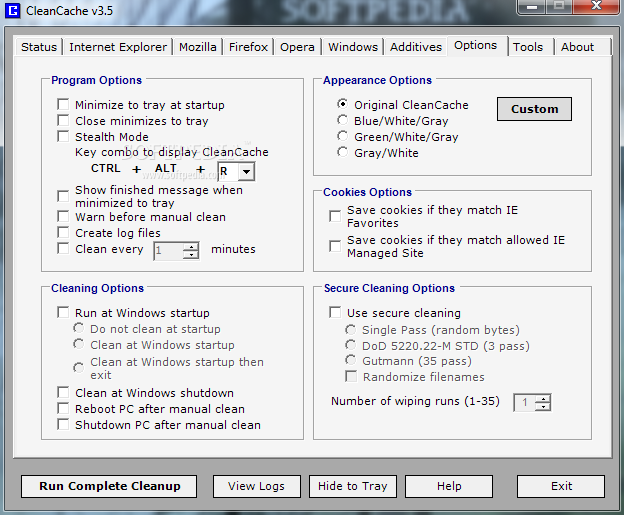624x515 pixels.
Task: Decrease the Clean every minutes spinner
Action: click(x=191, y=255)
